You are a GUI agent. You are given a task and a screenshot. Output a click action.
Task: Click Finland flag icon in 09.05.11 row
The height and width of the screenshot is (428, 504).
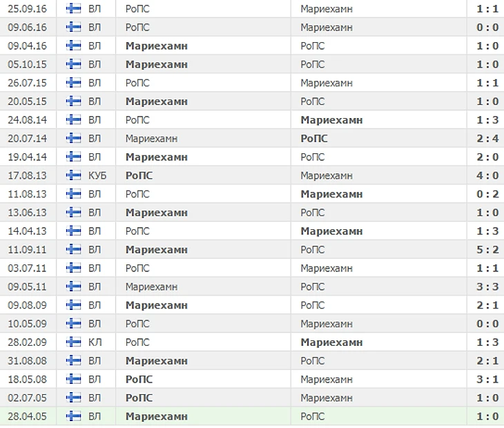73,286
